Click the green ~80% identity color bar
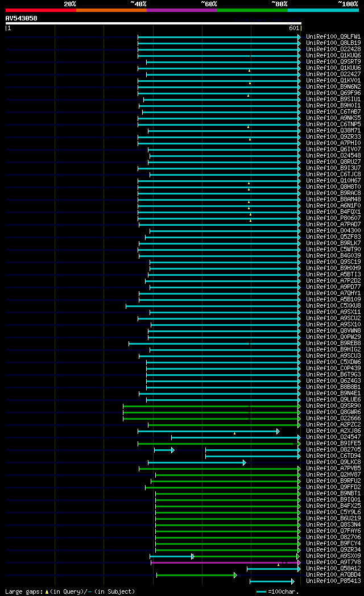364x596 pixels. coord(253,10)
